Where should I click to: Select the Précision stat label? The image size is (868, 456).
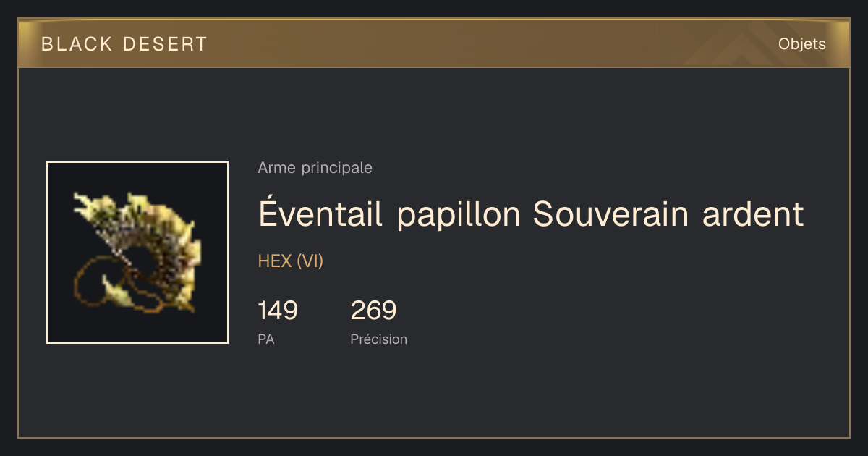tap(378, 339)
